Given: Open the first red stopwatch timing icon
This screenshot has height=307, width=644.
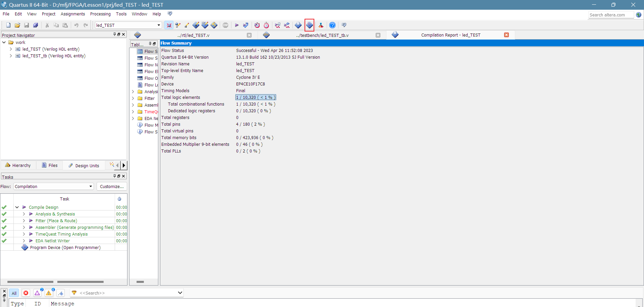Looking at the screenshot, I should click(x=257, y=25).
